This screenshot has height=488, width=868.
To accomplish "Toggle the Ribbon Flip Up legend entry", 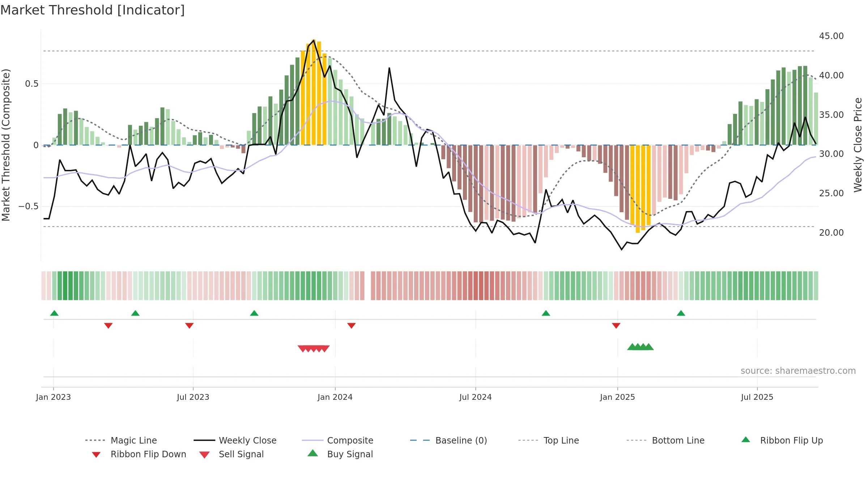I will (782, 440).
